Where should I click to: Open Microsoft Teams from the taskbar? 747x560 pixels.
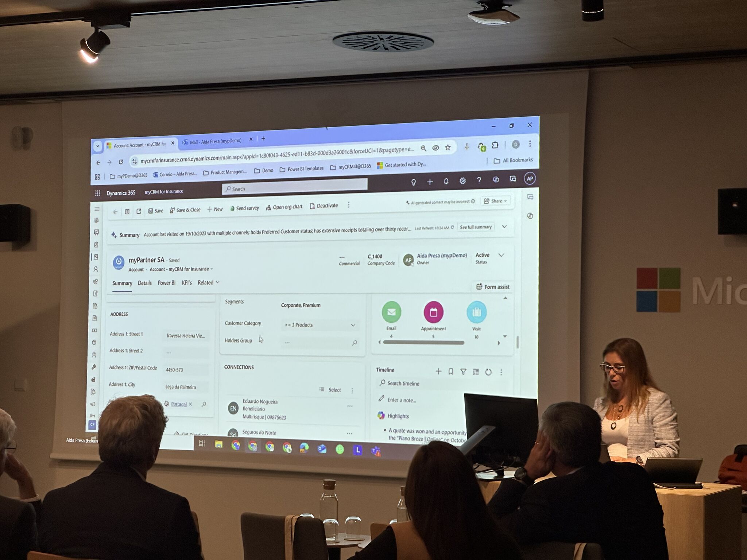376,451
